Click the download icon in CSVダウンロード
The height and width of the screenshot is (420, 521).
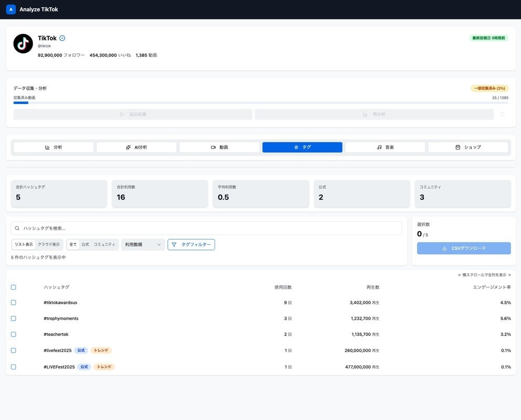[x=444, y=248]
